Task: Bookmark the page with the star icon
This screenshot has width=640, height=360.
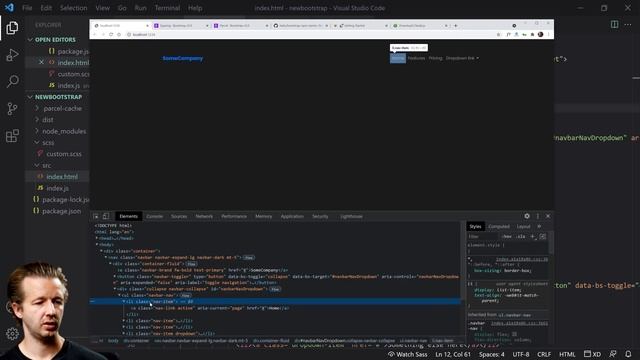Action: [x=498, y=35]
